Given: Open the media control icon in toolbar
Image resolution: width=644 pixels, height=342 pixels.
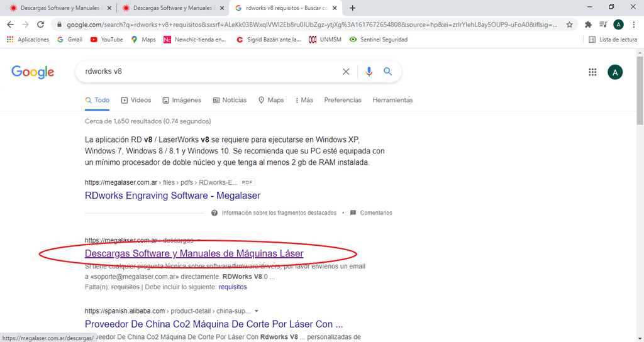Looking at the screenshot, I should [x=603, y=25].
